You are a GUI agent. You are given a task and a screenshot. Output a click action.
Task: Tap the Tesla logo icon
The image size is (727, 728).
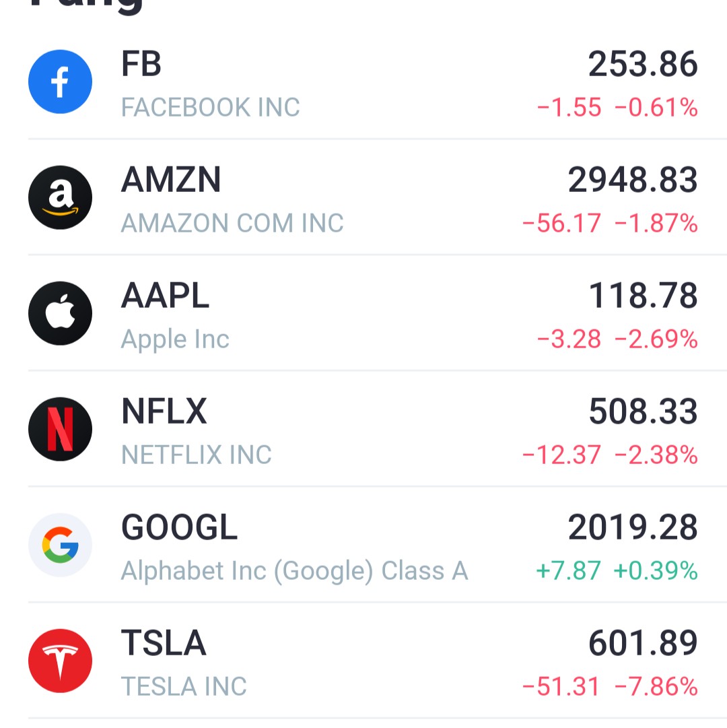coord(60,661)
